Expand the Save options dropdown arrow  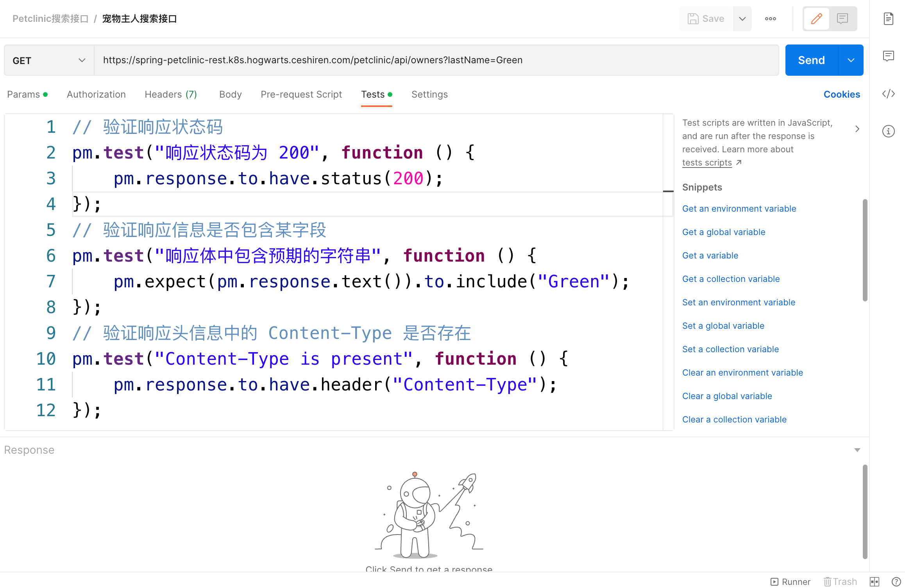[x=742, y=19]
